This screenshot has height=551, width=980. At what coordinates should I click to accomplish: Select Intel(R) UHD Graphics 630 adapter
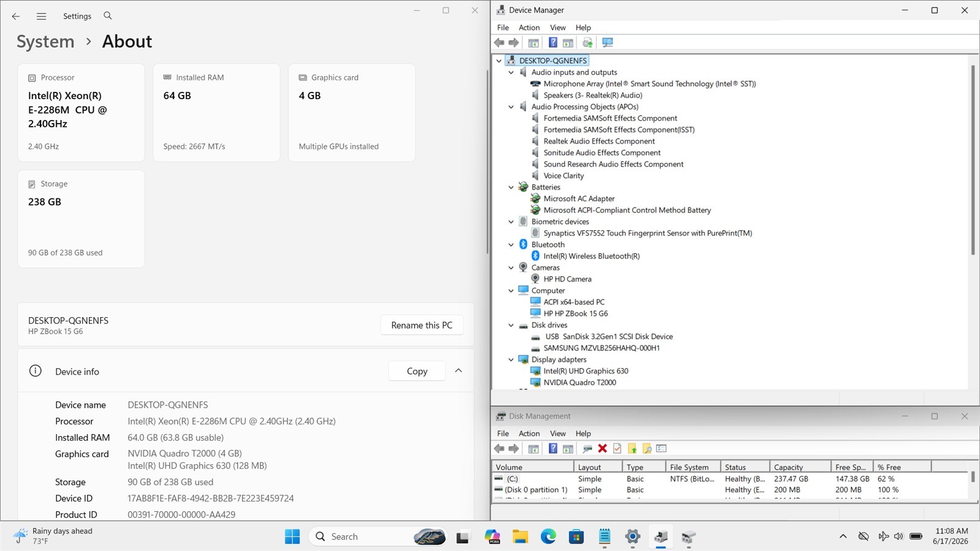pyautogui.click(x=586, y=371)
